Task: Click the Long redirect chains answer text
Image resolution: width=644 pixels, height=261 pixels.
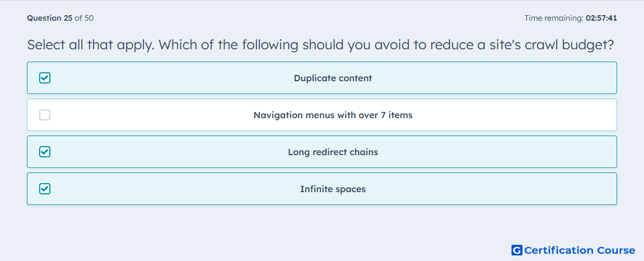Action: (333, 152)
